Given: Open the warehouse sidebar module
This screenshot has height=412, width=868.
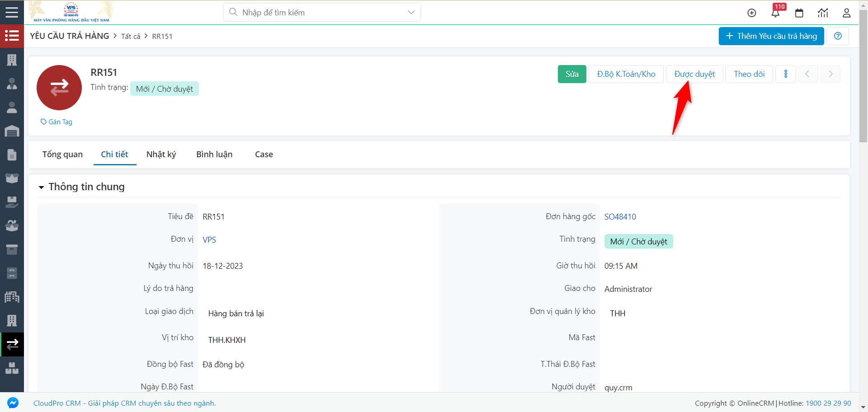Looking at the screenshot, I should pos(12,131).
